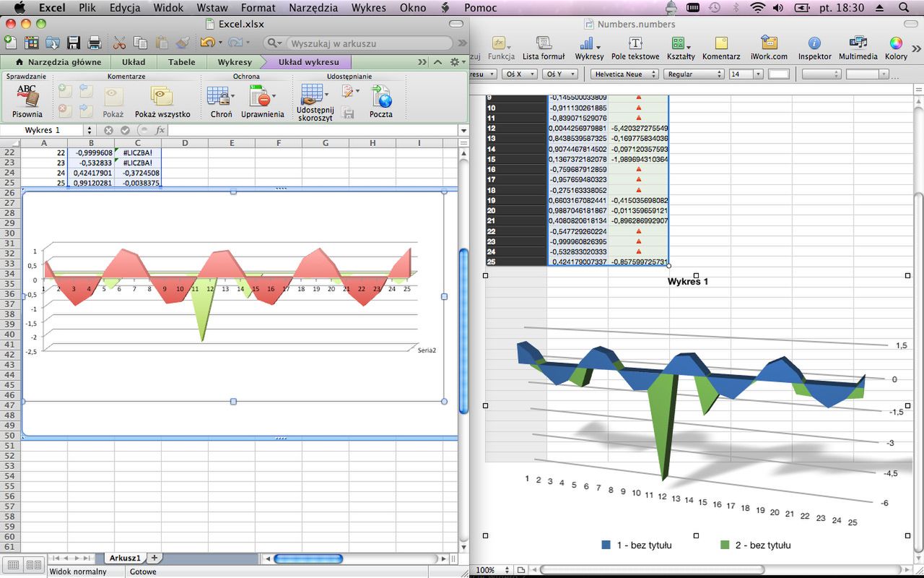Click the text color well in Numbers format bar

(779, 74)
